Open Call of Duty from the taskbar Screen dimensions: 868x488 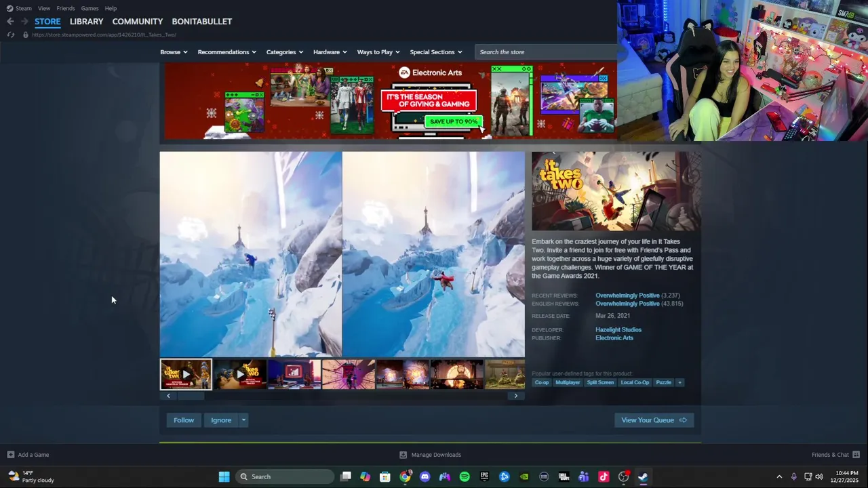(x=564, y=476)
